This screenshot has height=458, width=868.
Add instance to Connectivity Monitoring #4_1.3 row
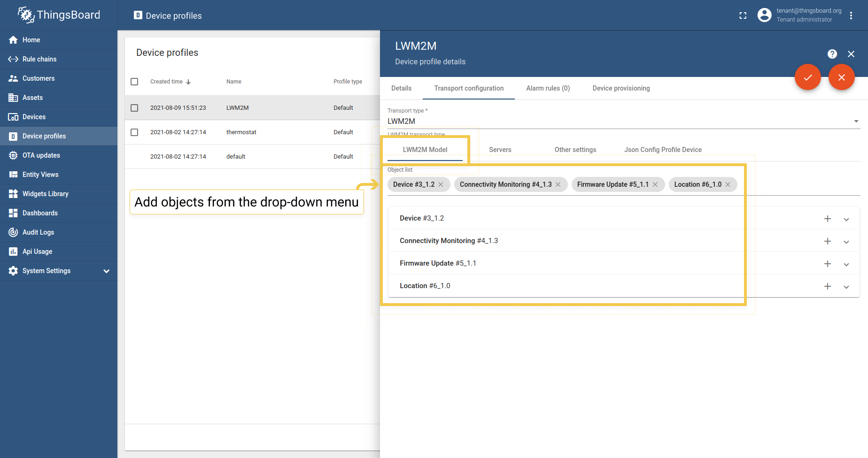[828, 241]
